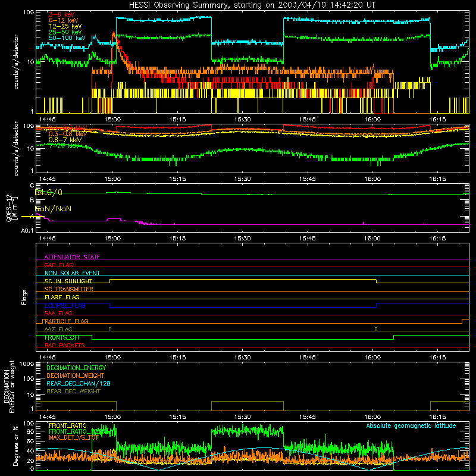Screen dimensions: 476x476
Task: Click the 15:45 tick below the decimation panel
Action: (x=307, y=417)
